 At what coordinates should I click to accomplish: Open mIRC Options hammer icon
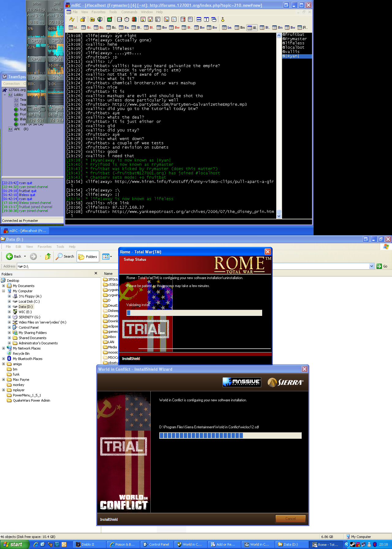(82, 19)
